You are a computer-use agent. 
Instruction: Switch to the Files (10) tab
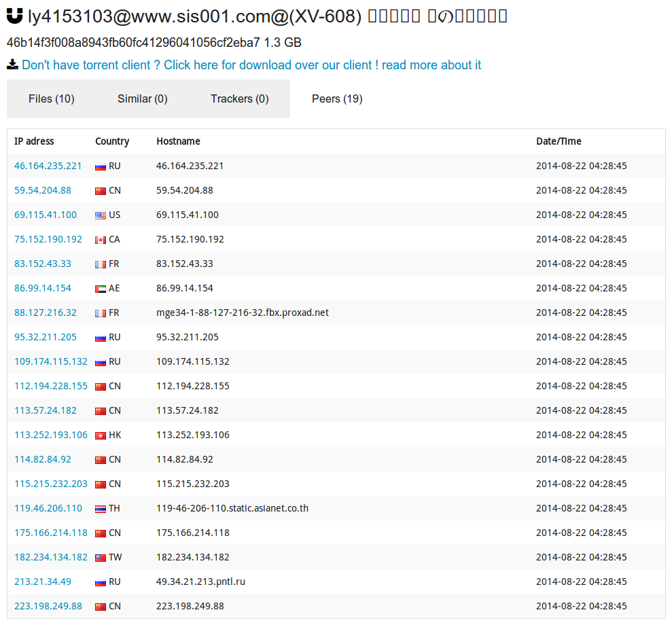pyautogui.click(x=52, y=99)
